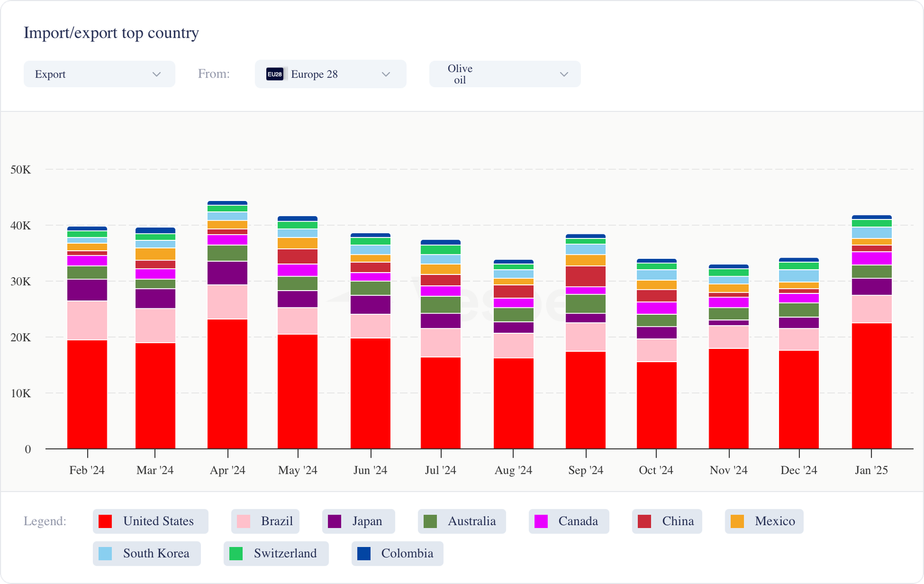Image resolution: width=924 pixels, height=584 pixels.
Task: Click the China legend red square
Action: [644, 521]
